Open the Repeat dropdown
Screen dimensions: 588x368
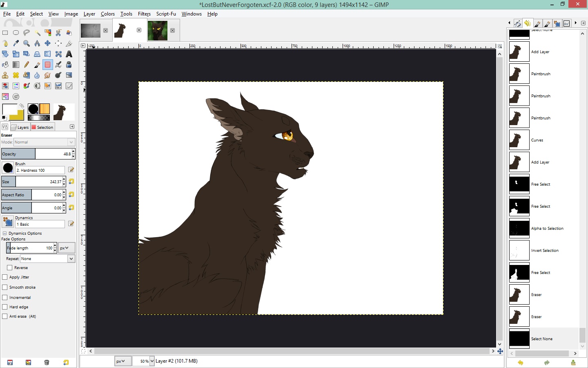pos(48,259)
